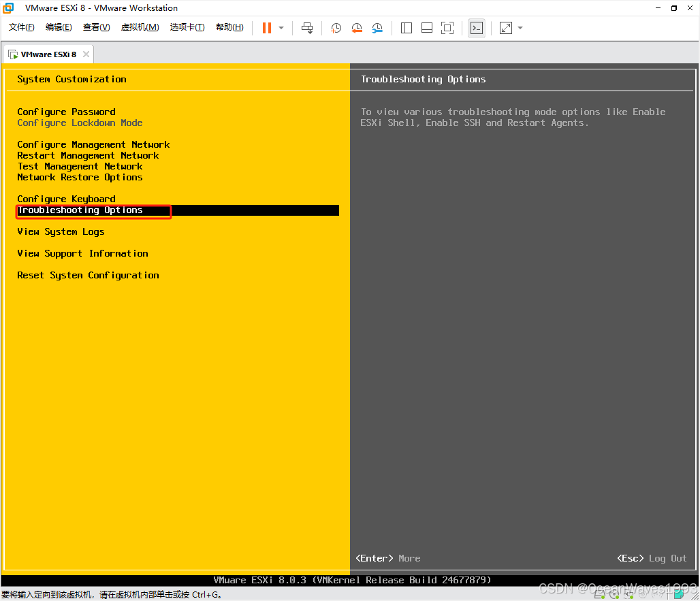The height and width of the screenshot is (601, 700).
Task: Open the 选项卡(T) menu
Action: 187,27
